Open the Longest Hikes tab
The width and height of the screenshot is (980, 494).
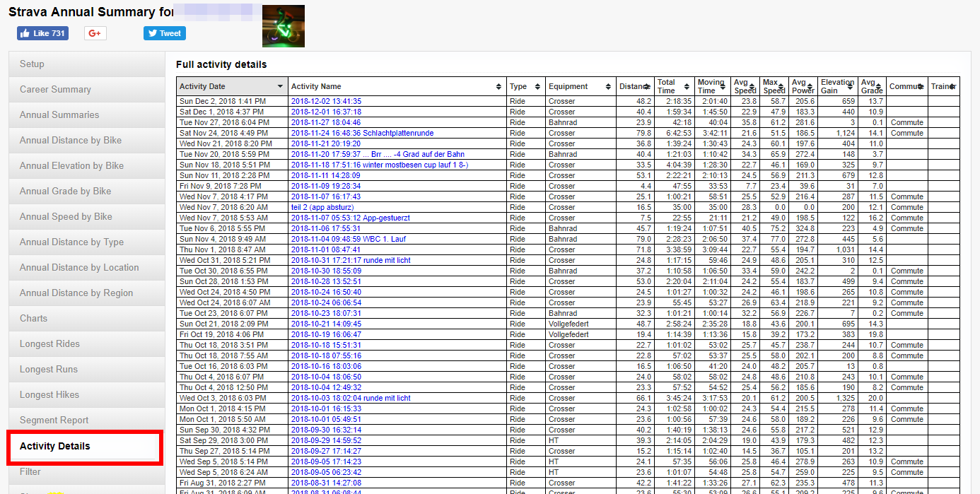click(x=86, y=394)
